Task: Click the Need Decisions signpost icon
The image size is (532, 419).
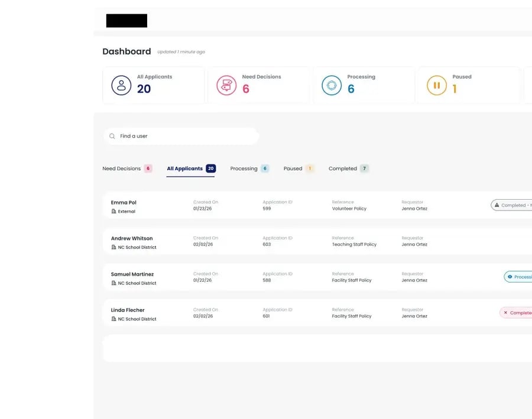Action: click(x=226, y=85)
